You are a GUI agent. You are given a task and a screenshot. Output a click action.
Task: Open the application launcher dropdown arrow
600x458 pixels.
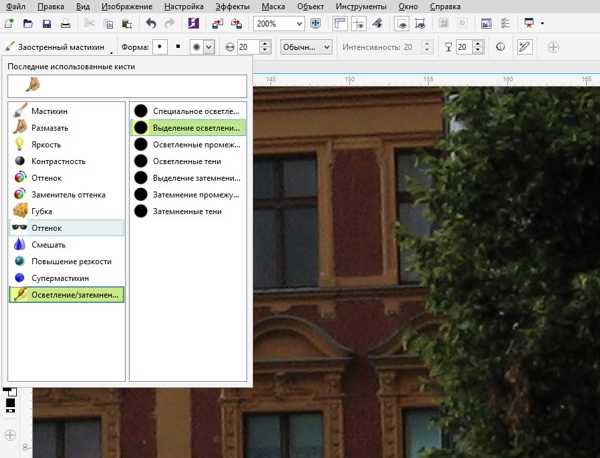tap(542, 24)
